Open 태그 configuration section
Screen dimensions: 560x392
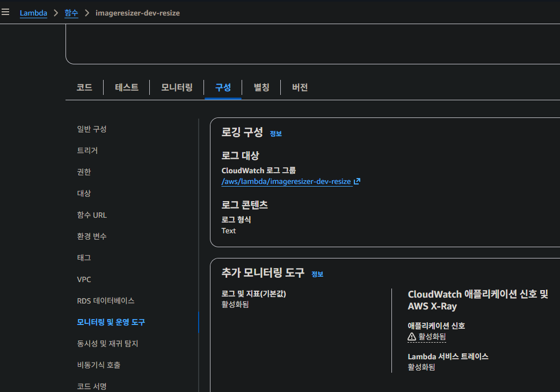[84, 257]
